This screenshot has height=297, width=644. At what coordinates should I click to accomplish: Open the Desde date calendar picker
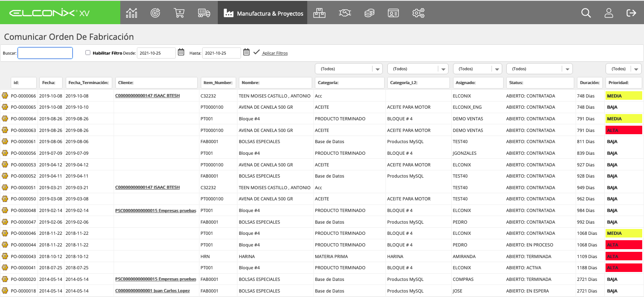(181, 52)
